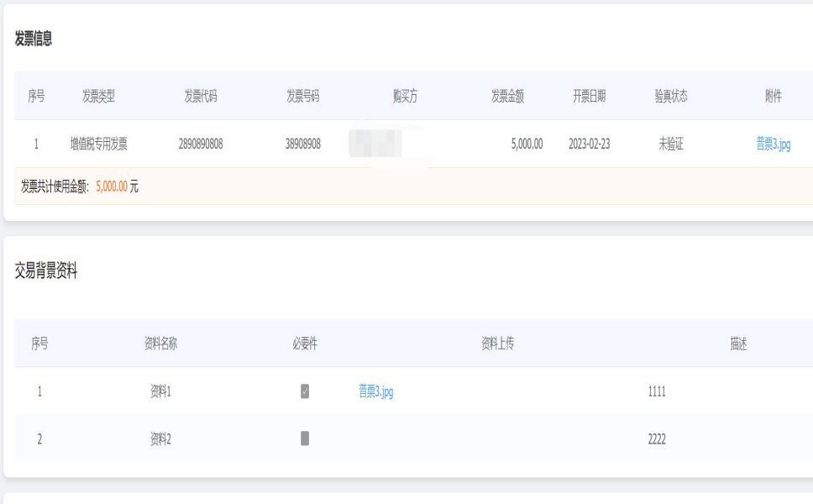Click the 开票日期 column header
The width and height of the screenshot is (813, 504).
click(x=590, y=97)
